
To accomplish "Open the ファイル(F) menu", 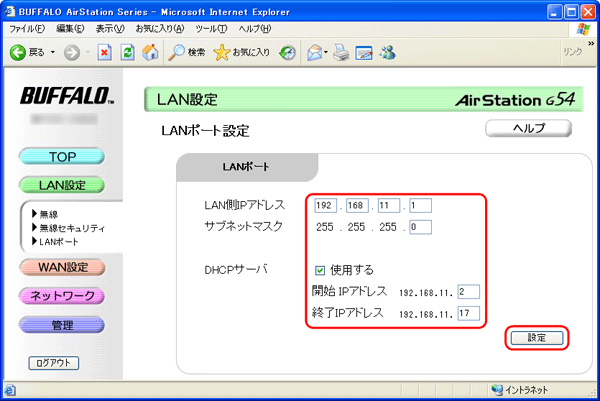I will [27, 29].
